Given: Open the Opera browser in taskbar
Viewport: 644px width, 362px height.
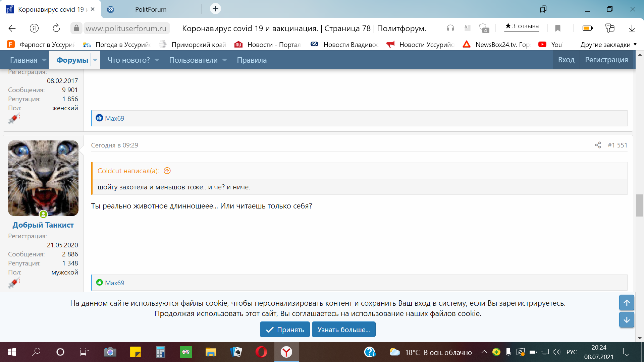Looking at the screenshot, I should [x=261, y=352].
